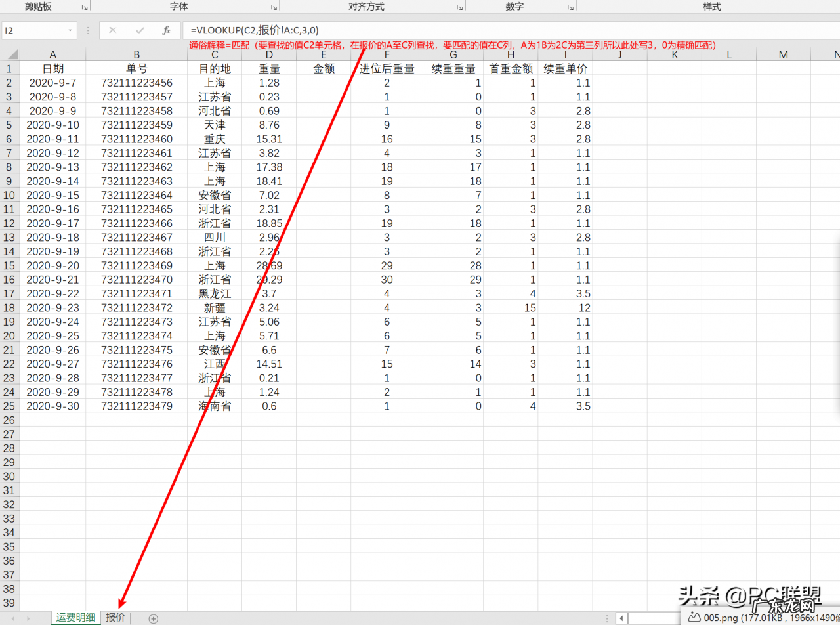Select the 首重金额 header cell
This screenshot has width=840, height=625.
510,68
